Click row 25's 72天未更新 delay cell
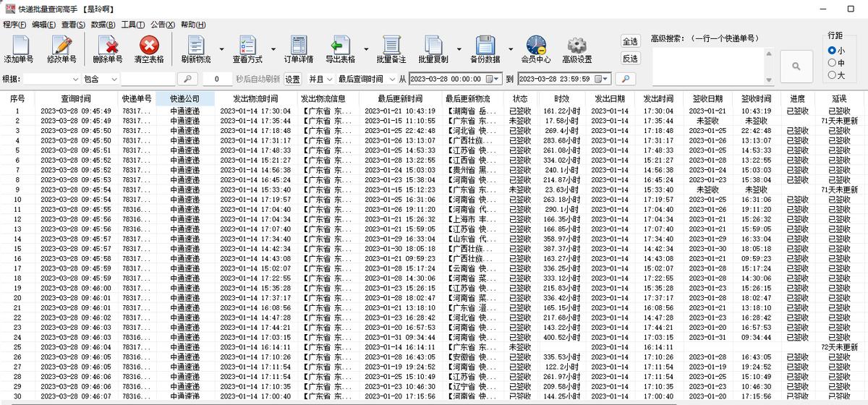The width and height of the screenshot is (868, 405). [x=839, y=346]
